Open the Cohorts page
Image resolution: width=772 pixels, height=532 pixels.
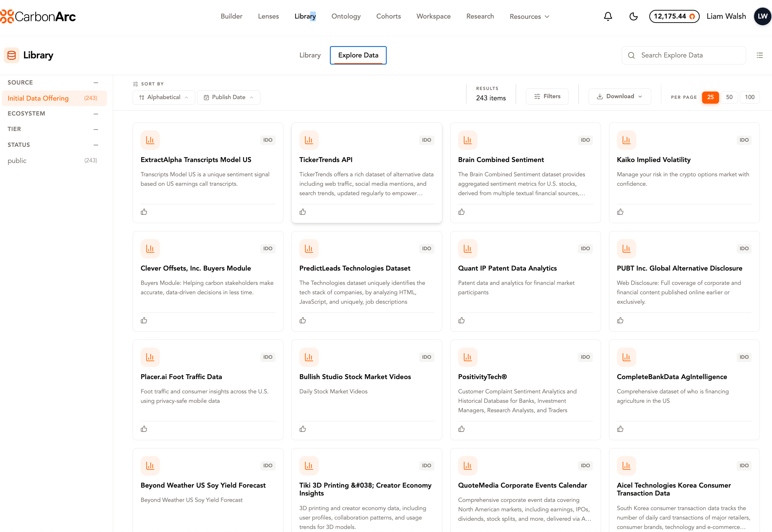tap(388, 16)
